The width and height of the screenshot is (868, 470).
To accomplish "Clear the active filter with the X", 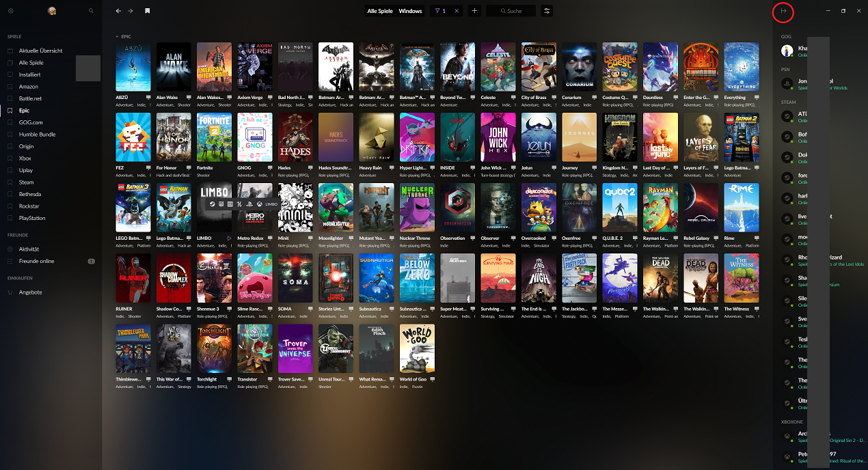I will point(457,11).
